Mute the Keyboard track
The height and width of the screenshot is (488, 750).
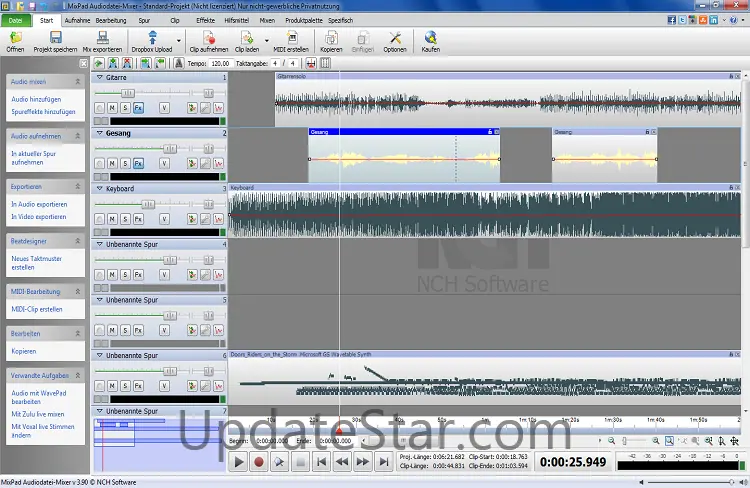(x=112, y=219)
